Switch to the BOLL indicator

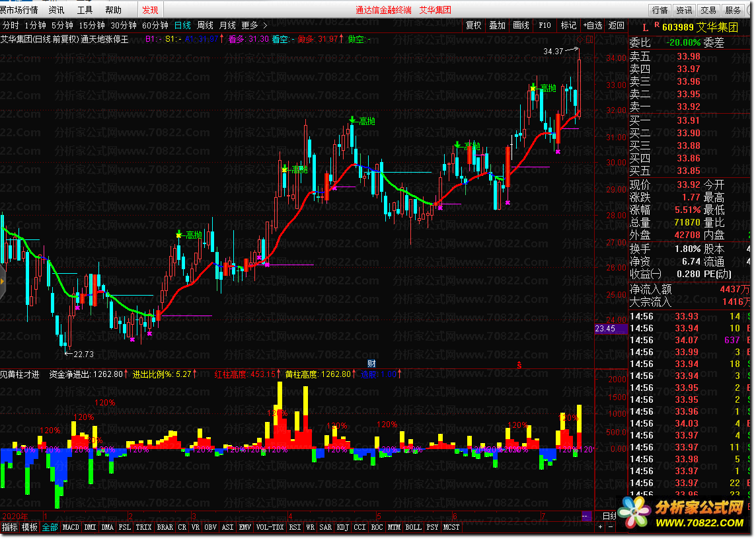(x=413, y=527)
